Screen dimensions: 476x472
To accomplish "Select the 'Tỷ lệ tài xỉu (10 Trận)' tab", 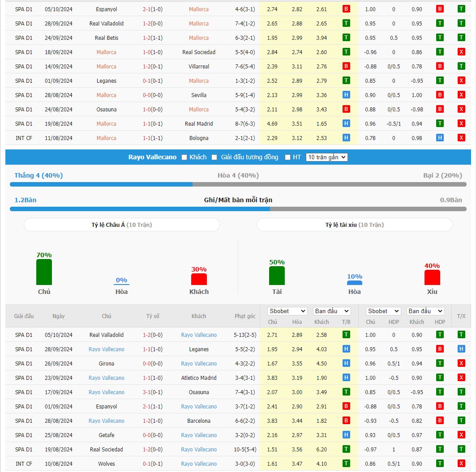I will point(355,225).
